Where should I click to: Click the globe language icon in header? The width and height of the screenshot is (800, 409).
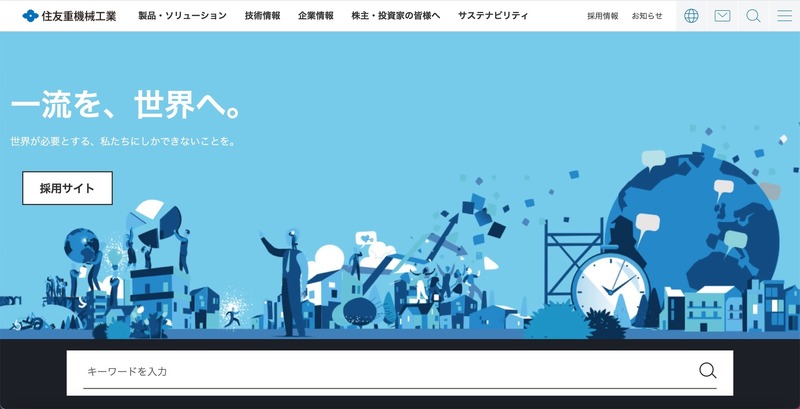coord(691,16)
